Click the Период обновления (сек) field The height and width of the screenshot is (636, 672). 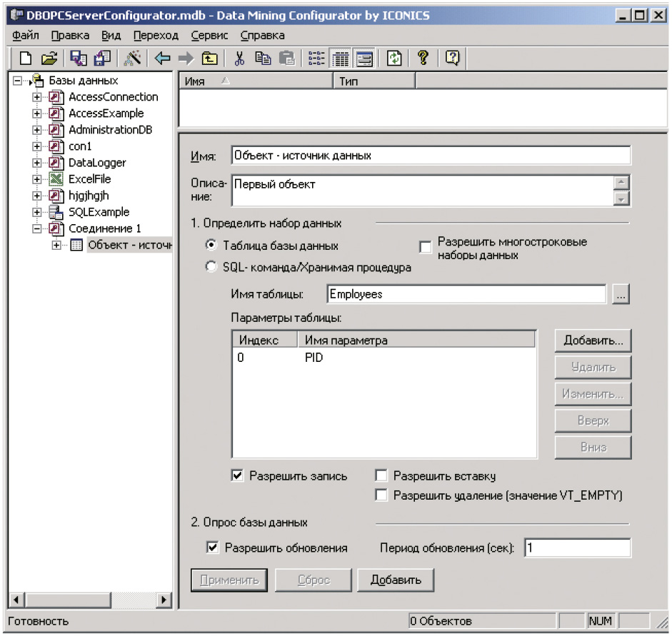pyautogui.click(x=577, y=547)
